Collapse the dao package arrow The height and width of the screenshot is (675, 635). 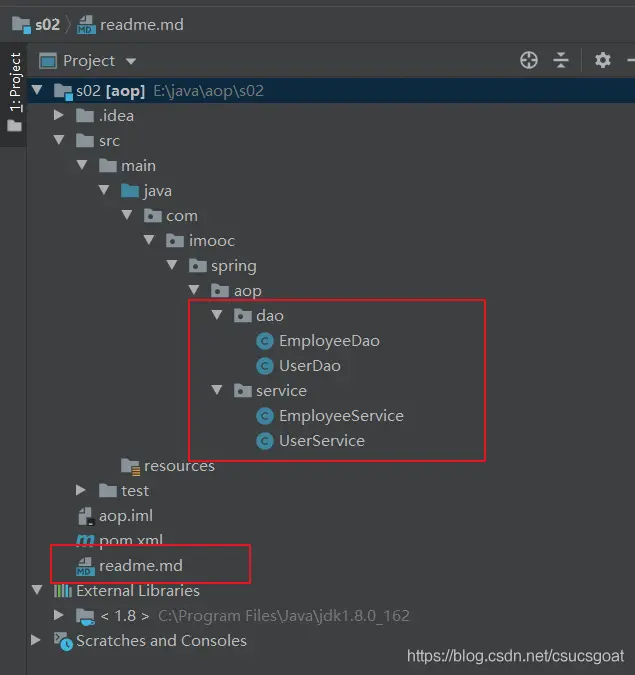[x=217, y=315]
